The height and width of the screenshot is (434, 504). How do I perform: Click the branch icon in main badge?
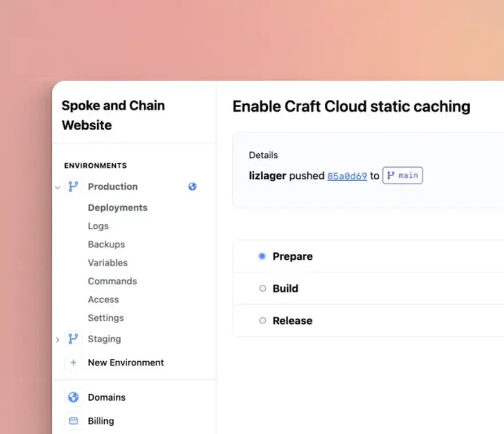point(391,175)
